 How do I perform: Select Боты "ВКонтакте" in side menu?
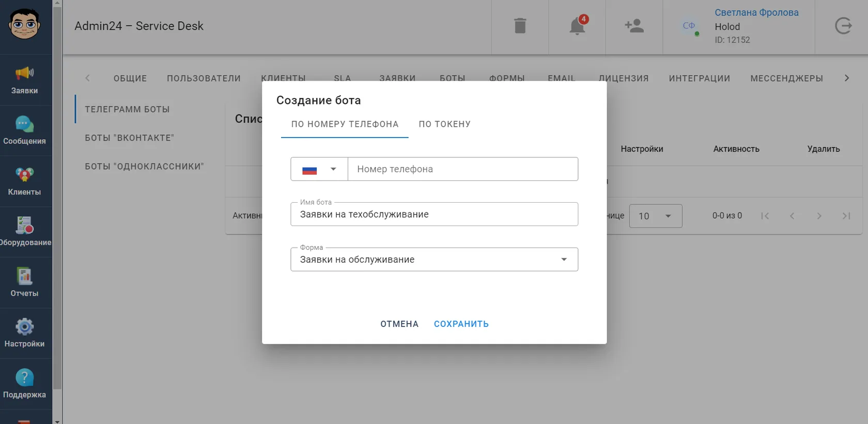tap(130, 138)
